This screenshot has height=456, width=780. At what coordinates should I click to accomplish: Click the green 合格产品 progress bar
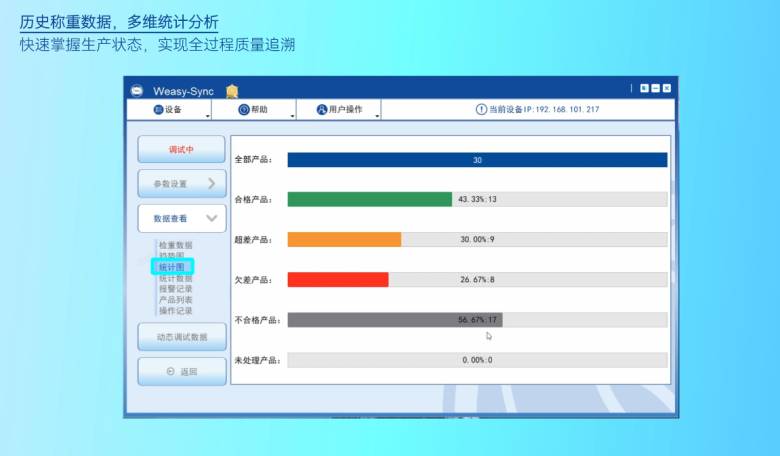coord(369,199)
